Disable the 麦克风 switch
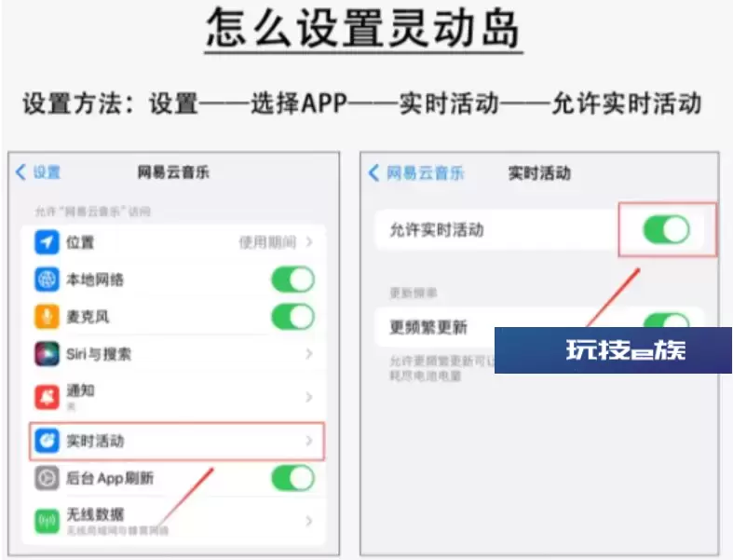 pos(292,317)
